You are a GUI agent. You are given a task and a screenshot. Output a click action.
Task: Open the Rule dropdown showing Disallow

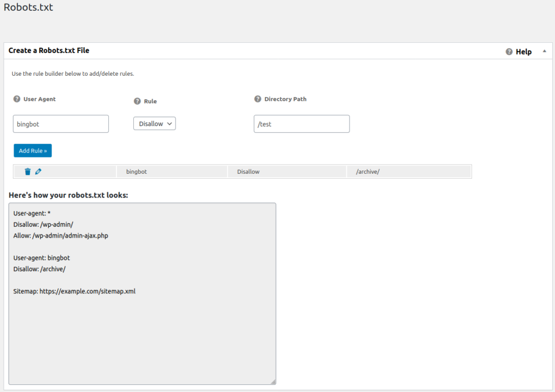tap(154, 123)
